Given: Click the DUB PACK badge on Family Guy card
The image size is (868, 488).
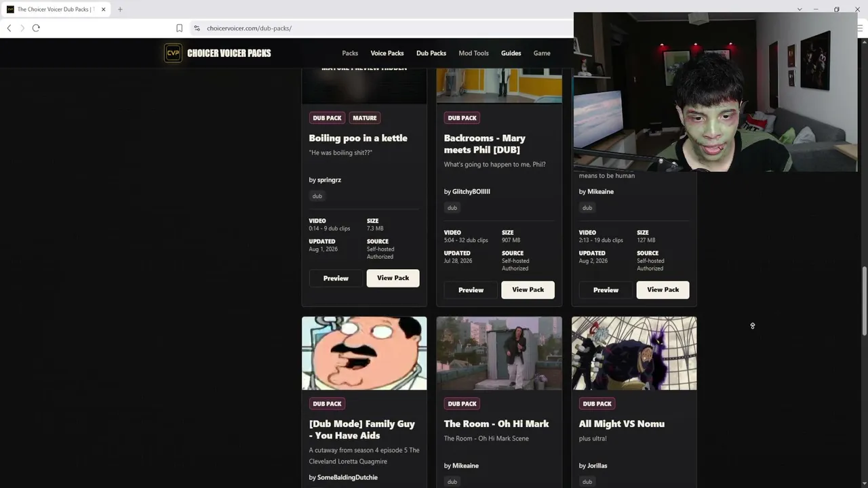Looking at the screenshot, I should click(x=327, y=404).
